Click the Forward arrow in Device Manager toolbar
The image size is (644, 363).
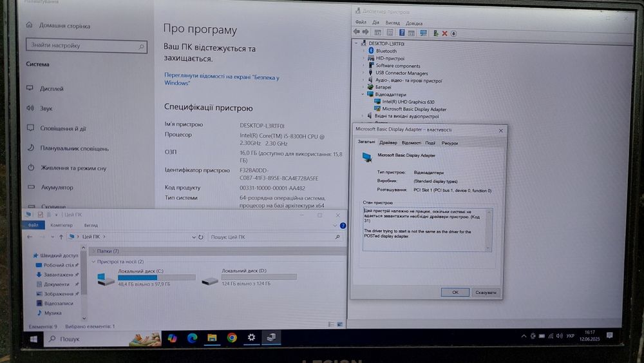click(365, 32)
